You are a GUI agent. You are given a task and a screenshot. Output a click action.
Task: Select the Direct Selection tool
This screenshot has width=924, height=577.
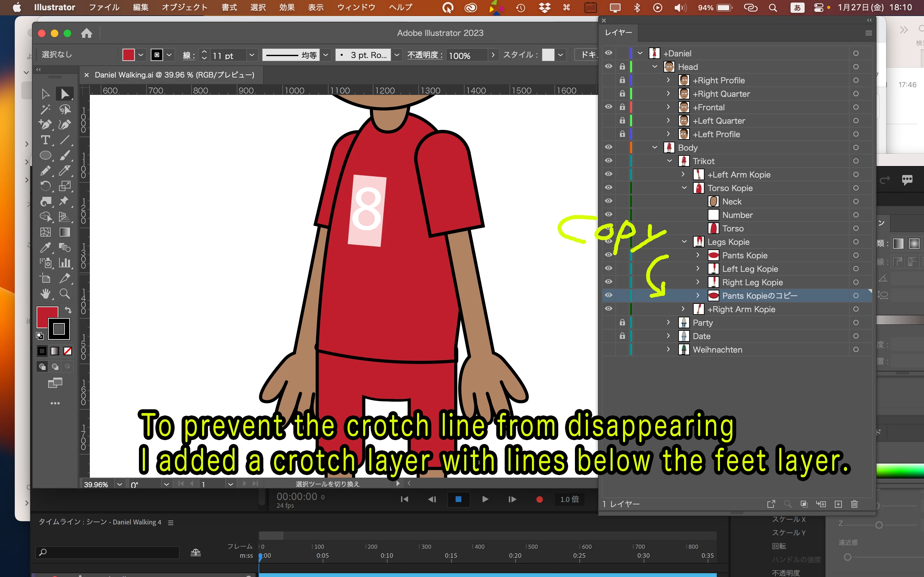pyautogui.click(x=64, y=94)
